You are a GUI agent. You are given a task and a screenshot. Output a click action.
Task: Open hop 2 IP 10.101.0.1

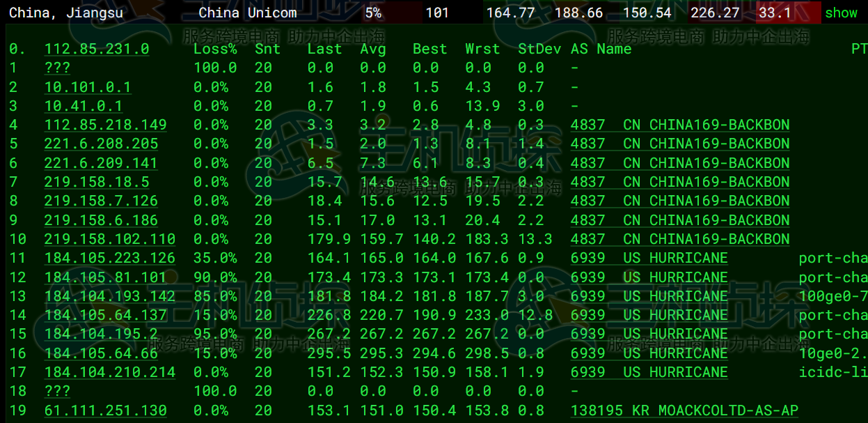pyautogui.click(x=88, y=87)
